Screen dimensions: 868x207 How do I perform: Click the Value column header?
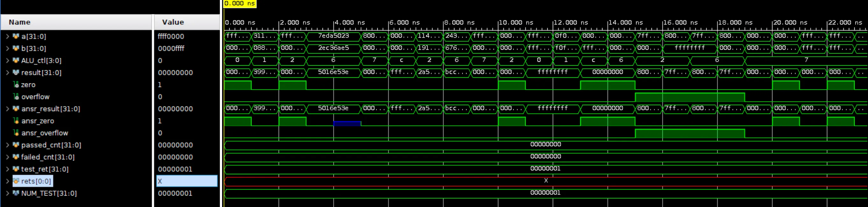point(187,22)
